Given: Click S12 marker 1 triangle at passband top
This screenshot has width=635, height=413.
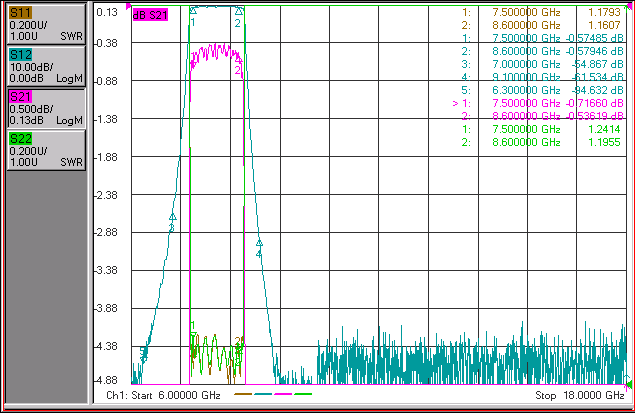Looking at the screenshot, I should pyautogui.click(x=193, y=11).
